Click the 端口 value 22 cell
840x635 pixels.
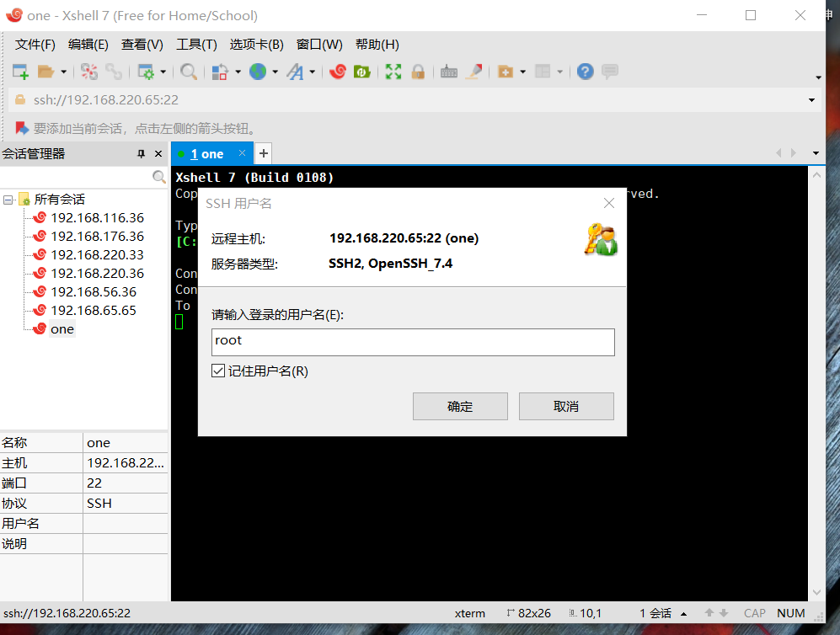click(x=126, y=483)
